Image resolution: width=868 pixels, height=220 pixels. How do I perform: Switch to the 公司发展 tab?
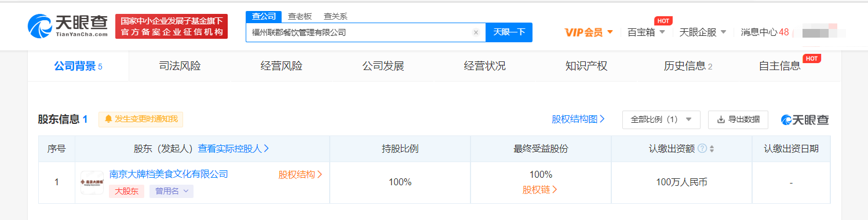(383, 66)
